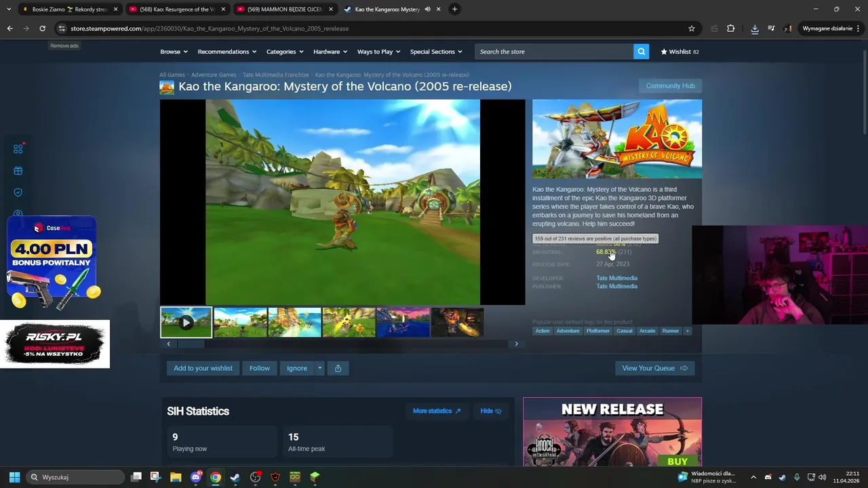The width and height of the screenshot is (868, 488).
Task: Close the Boskie Ziarno tab
Action: pyautogui.click(x=115, y=9)
